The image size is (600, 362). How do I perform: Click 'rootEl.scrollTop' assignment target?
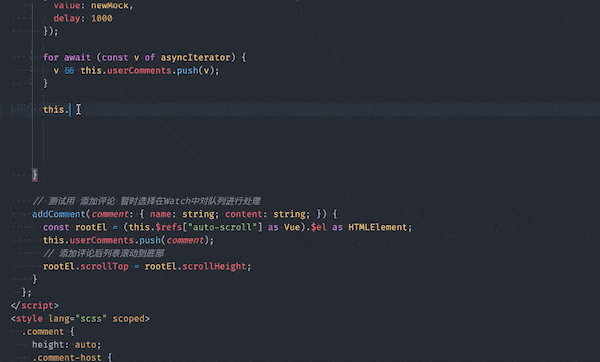pyautogui.click(x=86, y=266)
